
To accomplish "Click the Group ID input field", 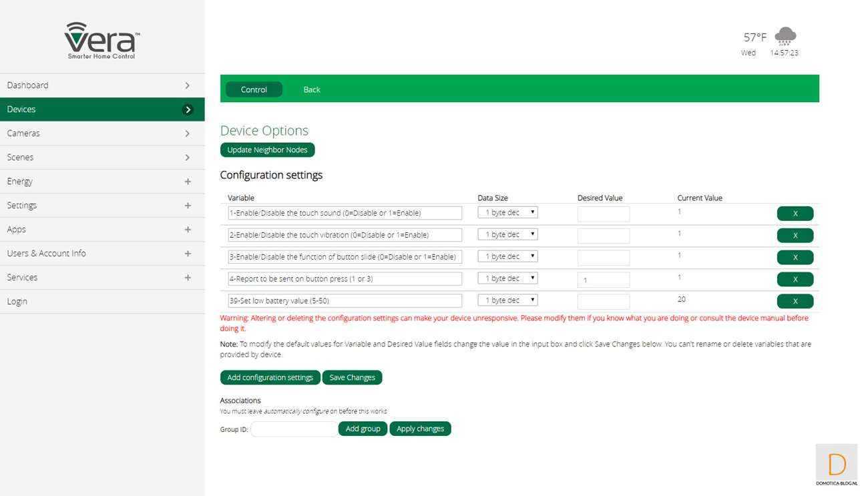I will click(294, 429).
